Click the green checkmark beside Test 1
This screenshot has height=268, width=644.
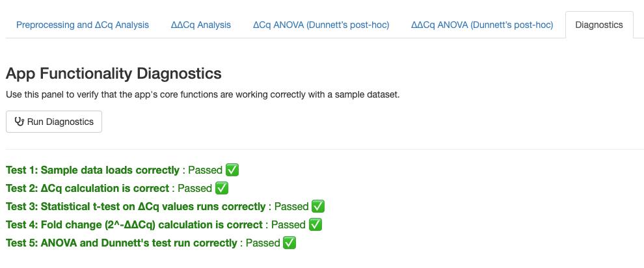pos(232,170)
